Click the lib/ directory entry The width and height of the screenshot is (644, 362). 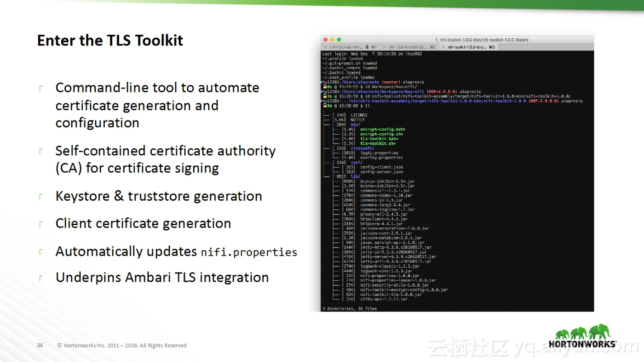[x=355, y=176]
